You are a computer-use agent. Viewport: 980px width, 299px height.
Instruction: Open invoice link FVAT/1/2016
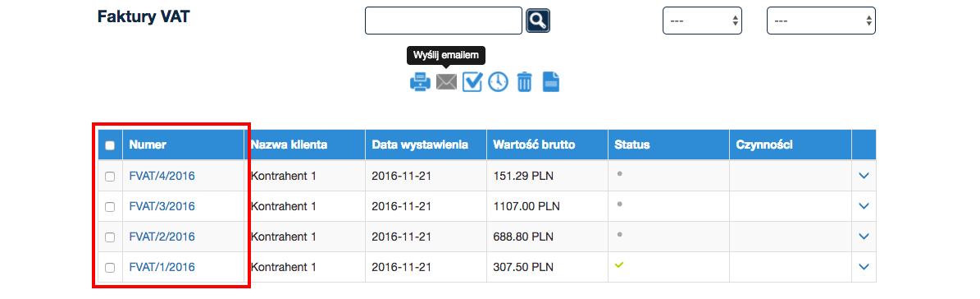tap(162, 267)
